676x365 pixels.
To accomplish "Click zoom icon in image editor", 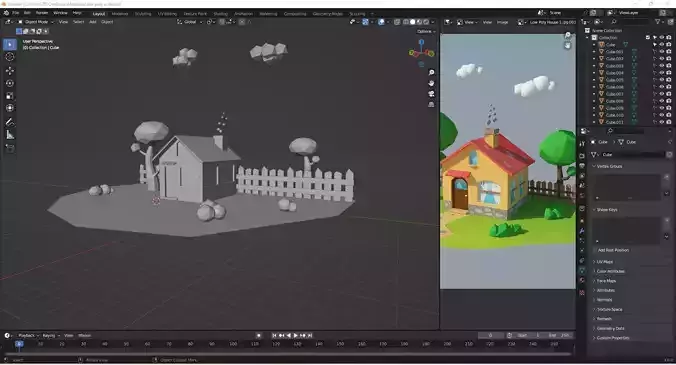I will [568, 35].
